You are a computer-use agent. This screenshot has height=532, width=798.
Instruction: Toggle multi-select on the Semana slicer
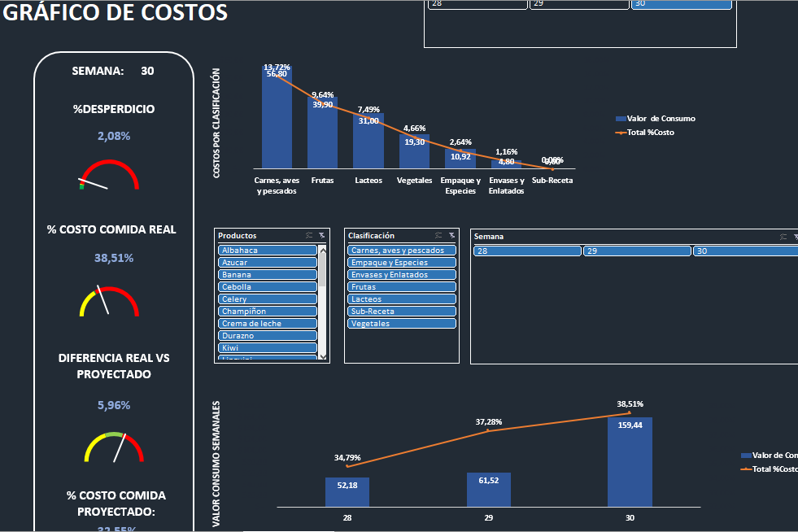783,236
